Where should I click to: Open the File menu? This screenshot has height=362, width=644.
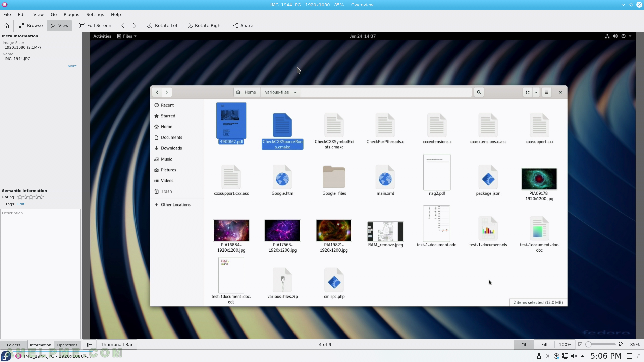7,15
